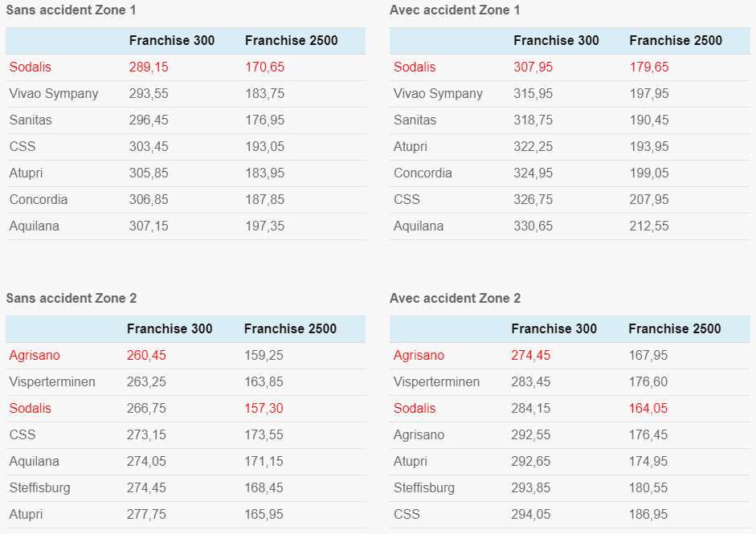Viewport: 756px width, 534px height.
Task: Click the red value 260,45
Action: pos(146,355)
